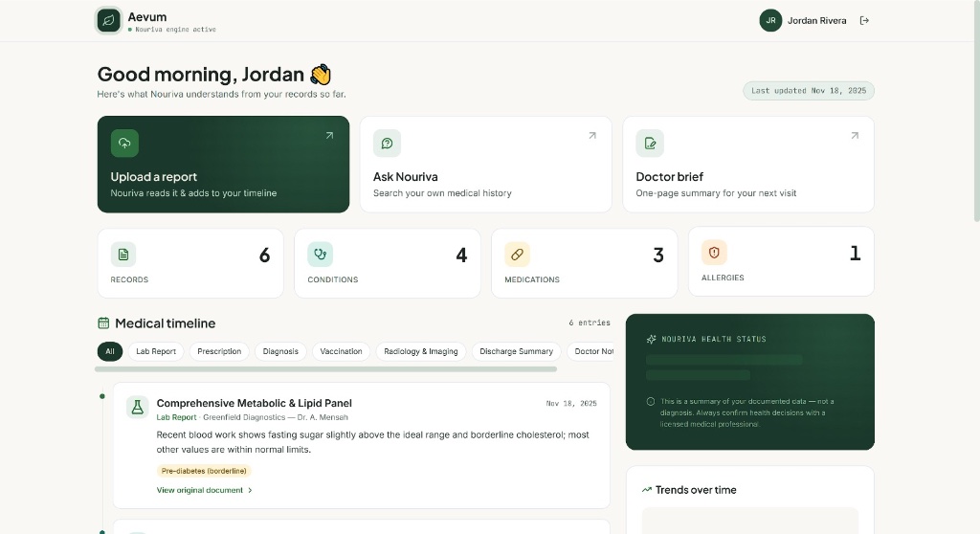The height and width of the screenshot is (534, 980).
Task: Click arrow icon on Doctor brief card
Action: click(855, 136)
